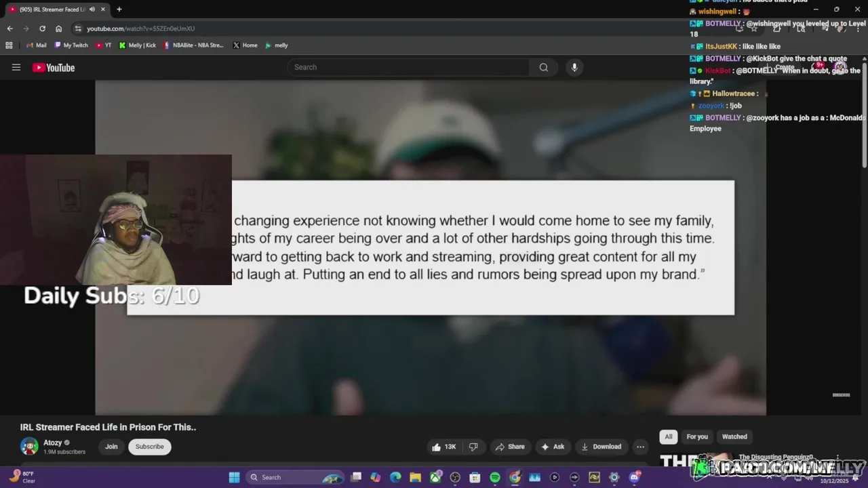
Task: Switch to OBS Studio on taskbar
Action: pyautogui.click(x=455, y=477)
